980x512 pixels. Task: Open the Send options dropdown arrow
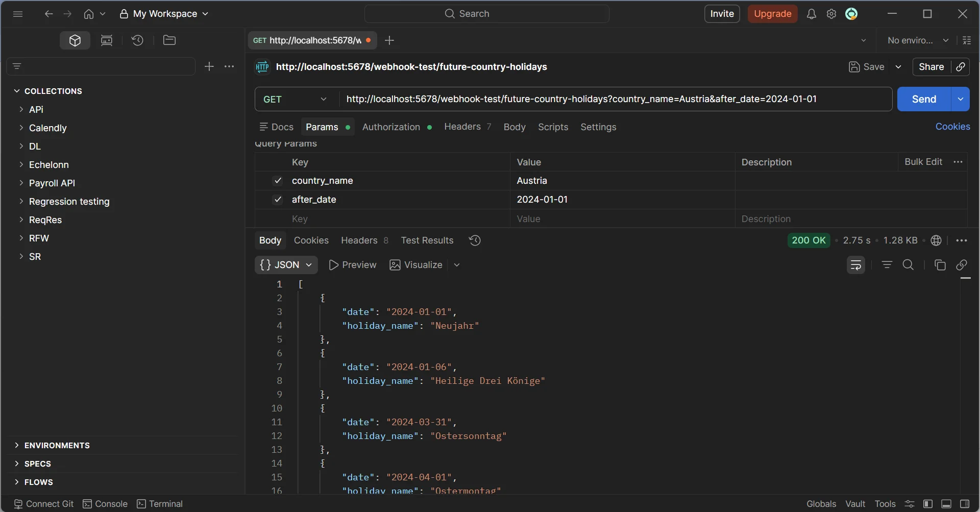pyautogui.click(x=961, y=99)
